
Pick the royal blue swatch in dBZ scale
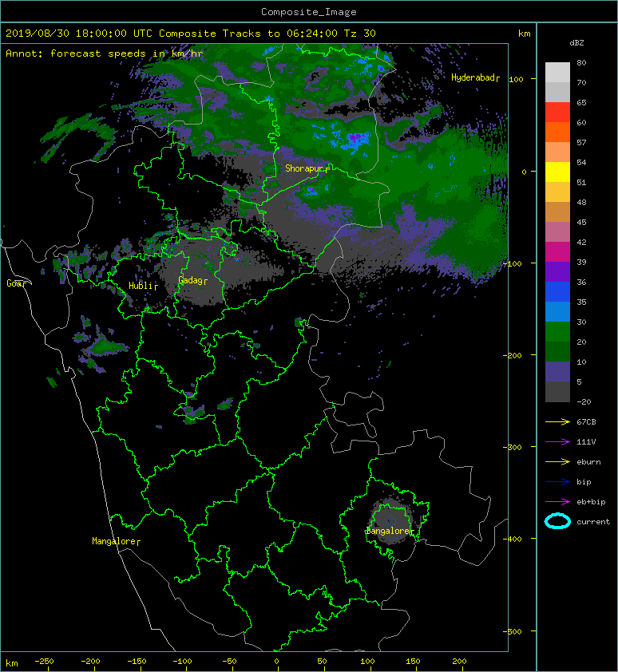[x=557, y=292]
